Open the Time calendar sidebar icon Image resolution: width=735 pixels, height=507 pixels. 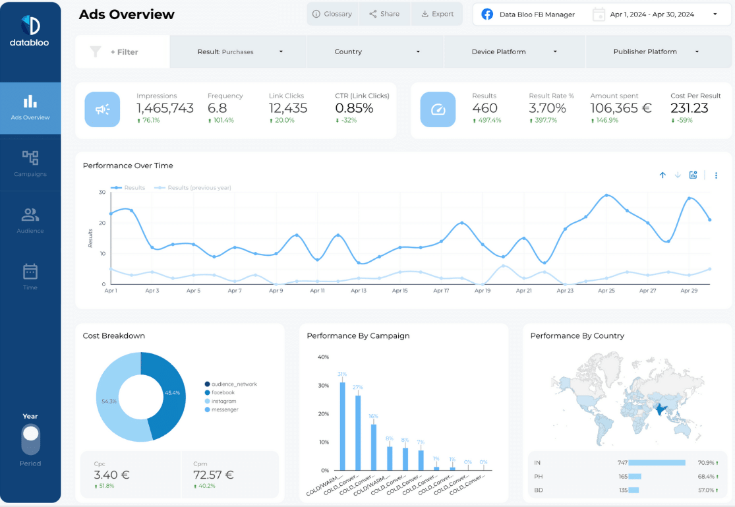tap(30, 276)
